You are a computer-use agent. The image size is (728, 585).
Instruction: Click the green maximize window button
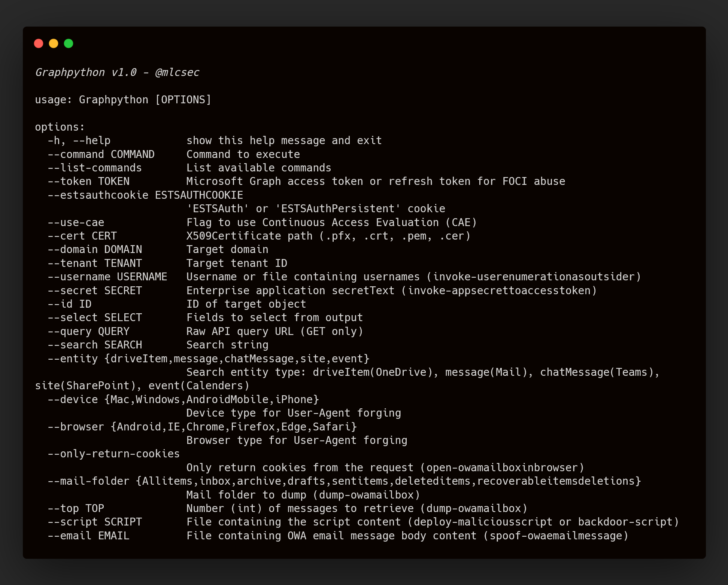69,43
